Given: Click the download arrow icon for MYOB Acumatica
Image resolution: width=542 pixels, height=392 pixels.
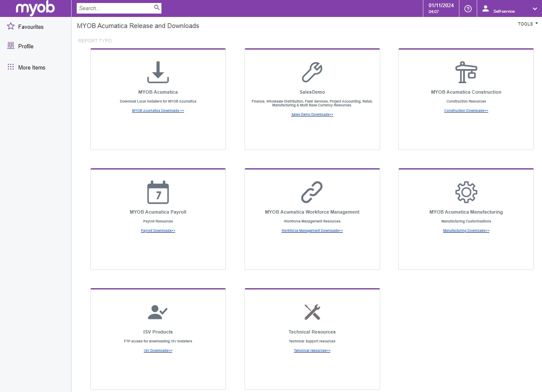Looking at the screenshot, I should coord(158,72).
